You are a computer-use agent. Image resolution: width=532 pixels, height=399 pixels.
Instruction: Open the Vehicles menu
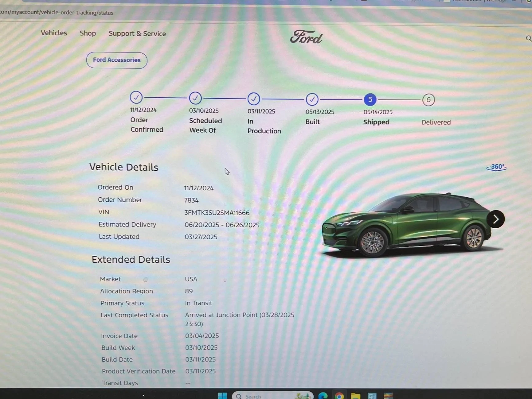click(54, 33)
